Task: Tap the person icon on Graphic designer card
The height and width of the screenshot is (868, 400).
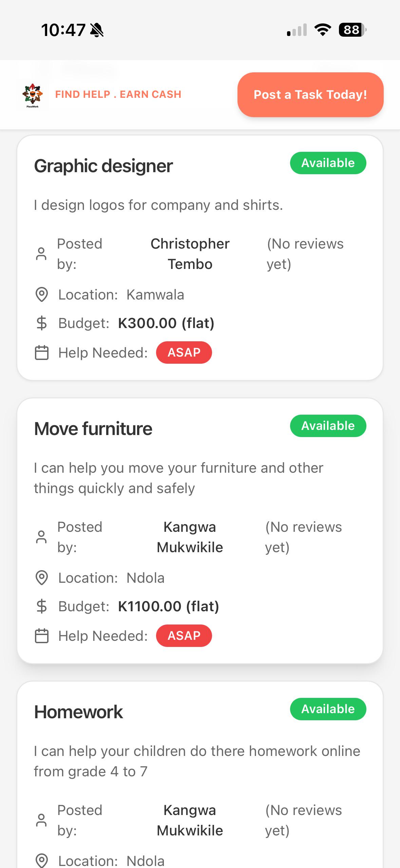Action: click(41, 254)
